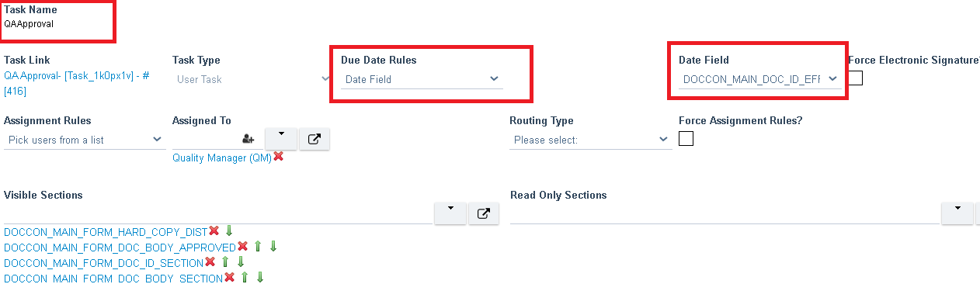
Task: Move DOCCON_MAIN_FORM_HARD_COPY_DIST down
Action: pos(229,231)
